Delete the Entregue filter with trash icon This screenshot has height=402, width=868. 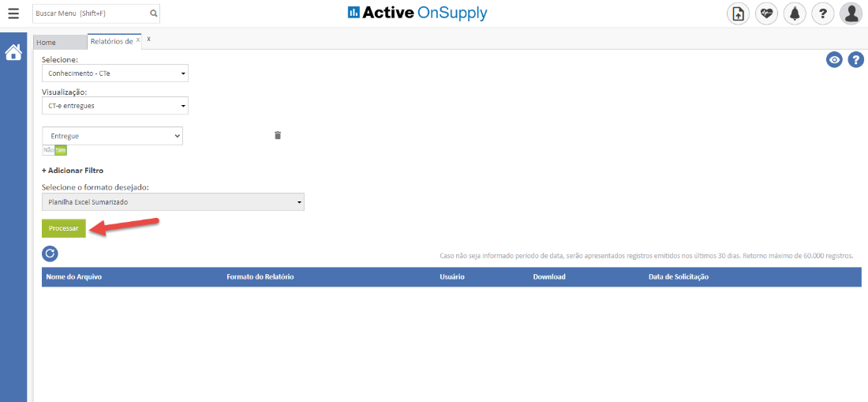tap(278, 135)
